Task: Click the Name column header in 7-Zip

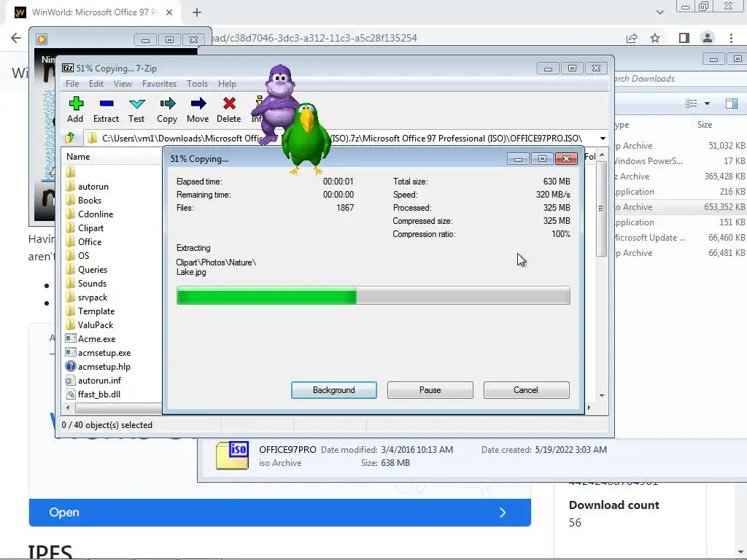Action: pos(112,157)
